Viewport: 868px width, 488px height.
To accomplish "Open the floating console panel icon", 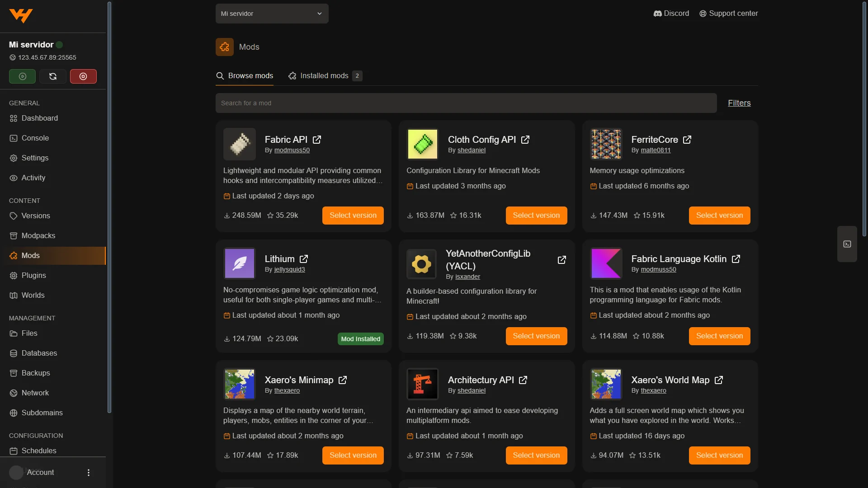I will click(847, 244).
